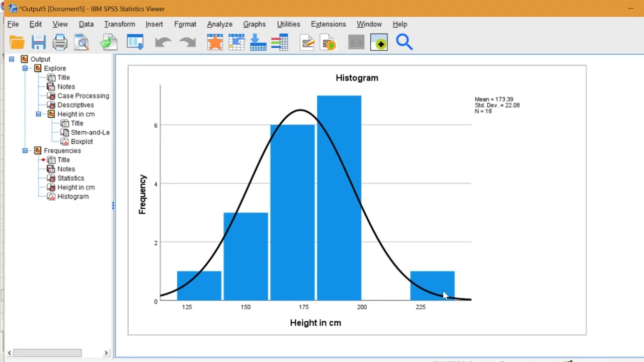Click the pane splitter dots handle

113,206
